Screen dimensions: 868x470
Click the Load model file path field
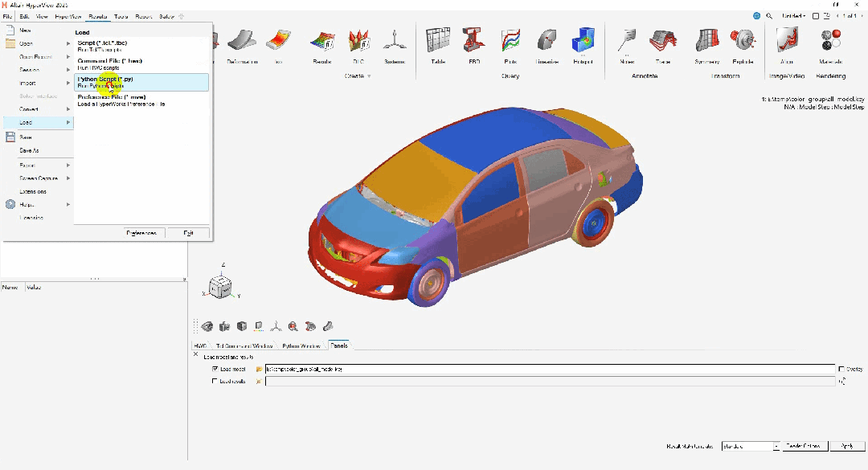[x=550, y=370]
